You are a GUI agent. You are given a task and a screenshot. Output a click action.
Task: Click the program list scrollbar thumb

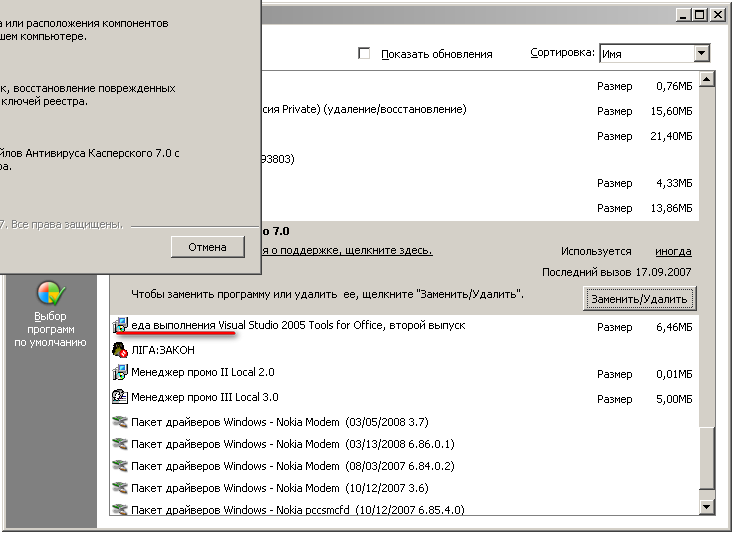coord(707,457)
